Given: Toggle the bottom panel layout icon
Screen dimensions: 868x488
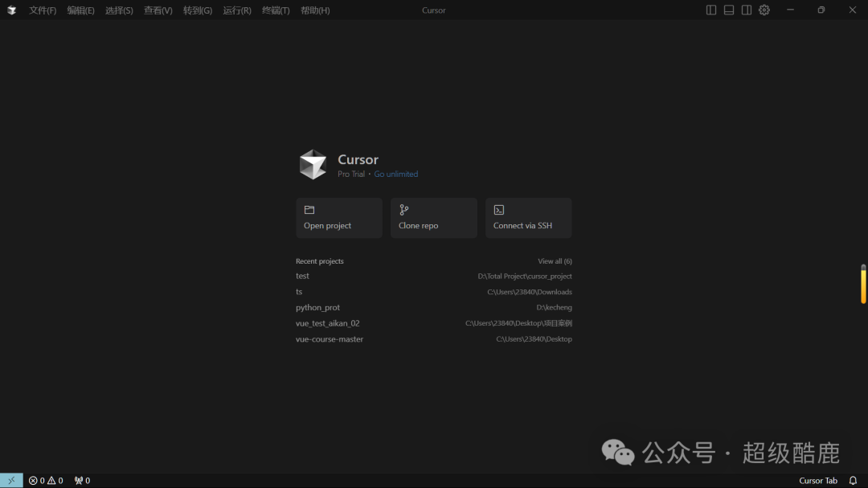Looking at the screenshot, I should point(729,10).
